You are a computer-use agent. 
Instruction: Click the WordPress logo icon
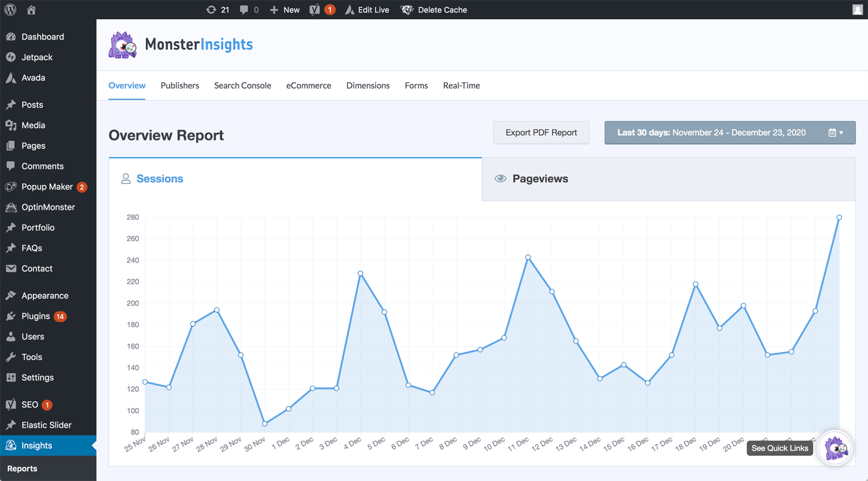click(x=10, y=10)
